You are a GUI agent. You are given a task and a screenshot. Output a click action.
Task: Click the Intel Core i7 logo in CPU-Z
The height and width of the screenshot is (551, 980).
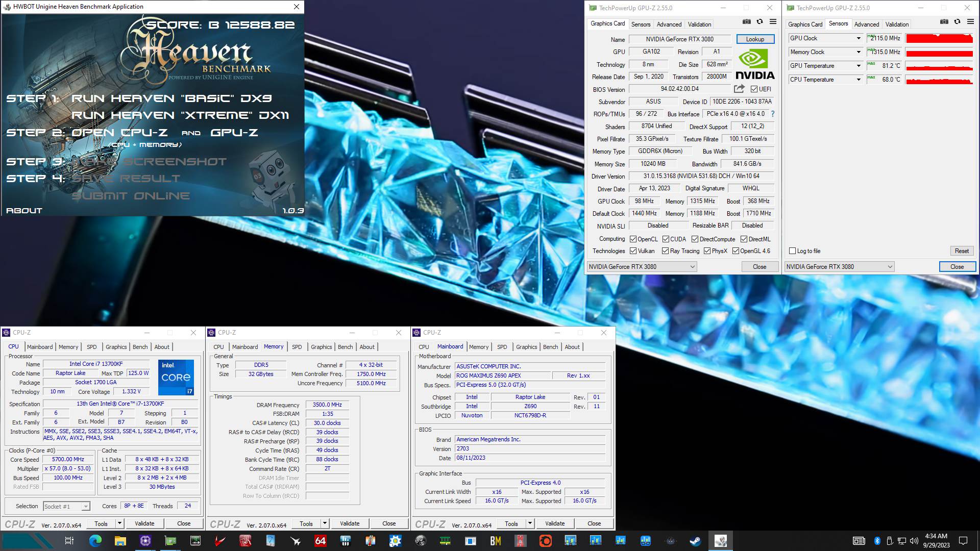click(176, 378)
